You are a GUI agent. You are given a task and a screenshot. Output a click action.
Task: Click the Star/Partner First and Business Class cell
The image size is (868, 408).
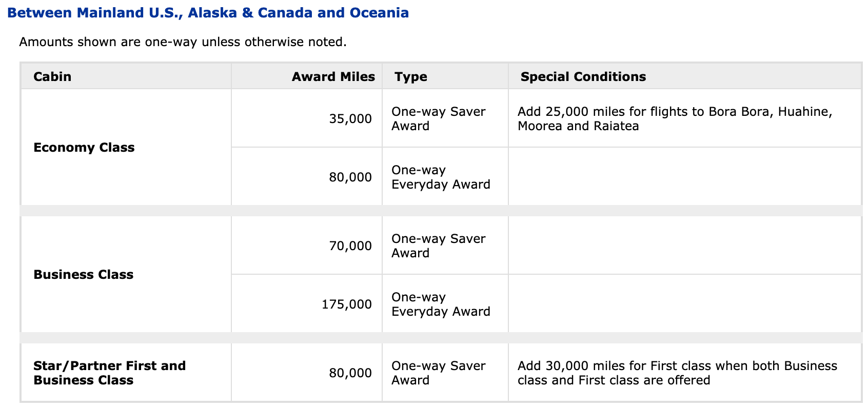[109, 373]
